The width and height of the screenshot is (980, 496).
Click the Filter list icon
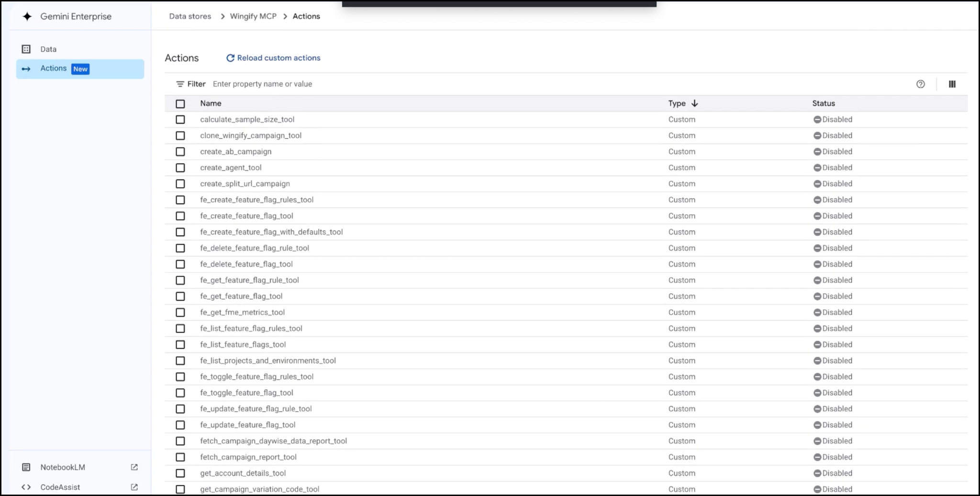tap(180, 84)
